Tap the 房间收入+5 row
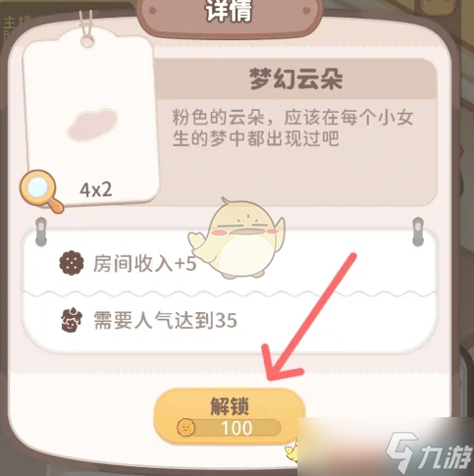This screenshot has width=474, height=476. [229, 263]
